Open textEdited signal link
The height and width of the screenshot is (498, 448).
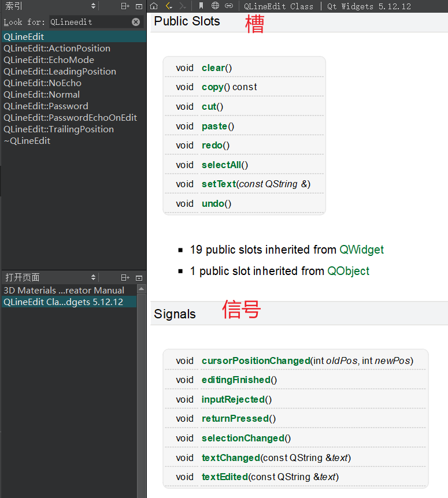225,477
